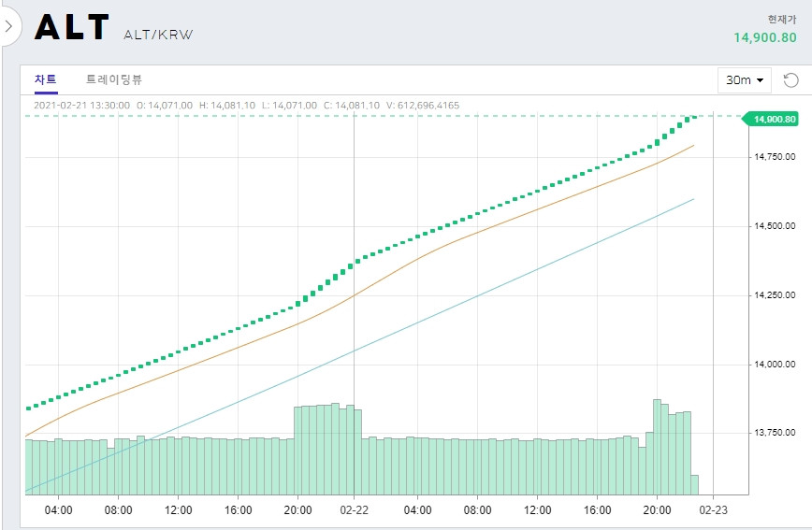Click the current price 14,900.80 in header
The height and width of the screenshot is (530, 812).
pos(765,37)
